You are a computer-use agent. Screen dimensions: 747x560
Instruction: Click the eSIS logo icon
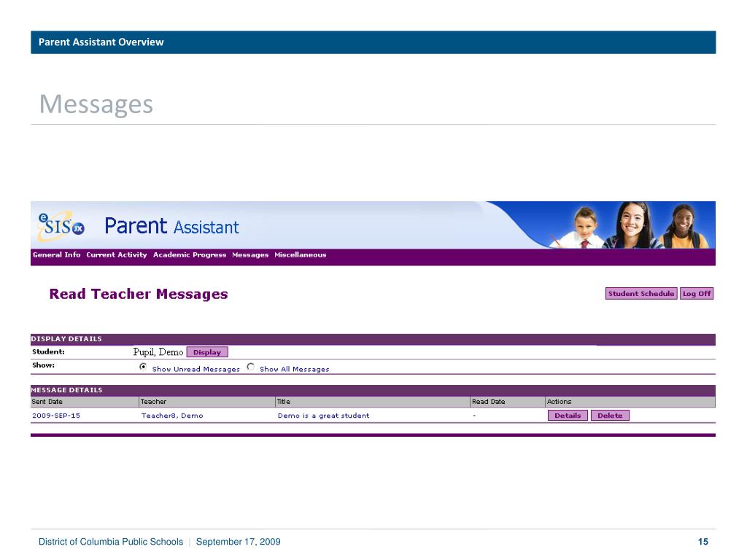click(61, 225)
